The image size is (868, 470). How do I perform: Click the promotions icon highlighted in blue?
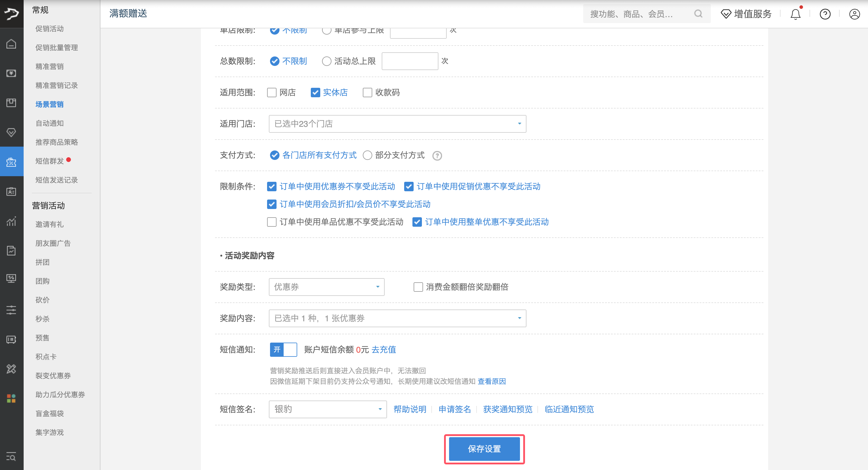[12, 162]
